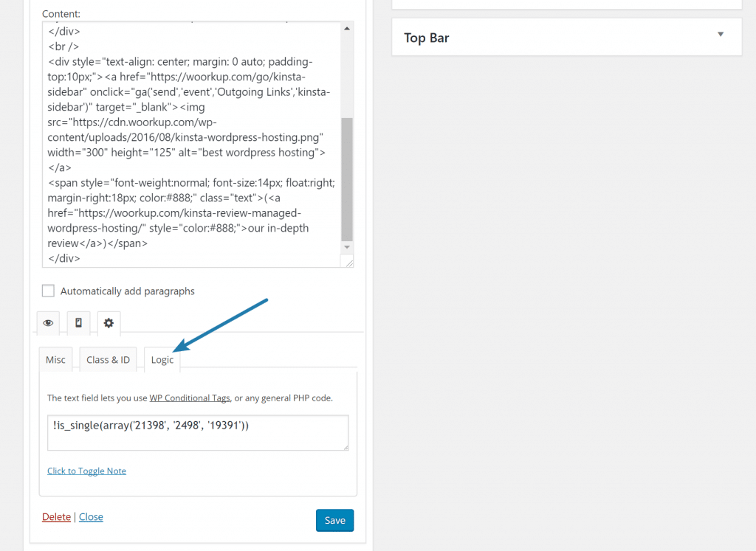This screenshot has height=551, width=756.
Task: Select the Logic tab
Action: (162, 359)
